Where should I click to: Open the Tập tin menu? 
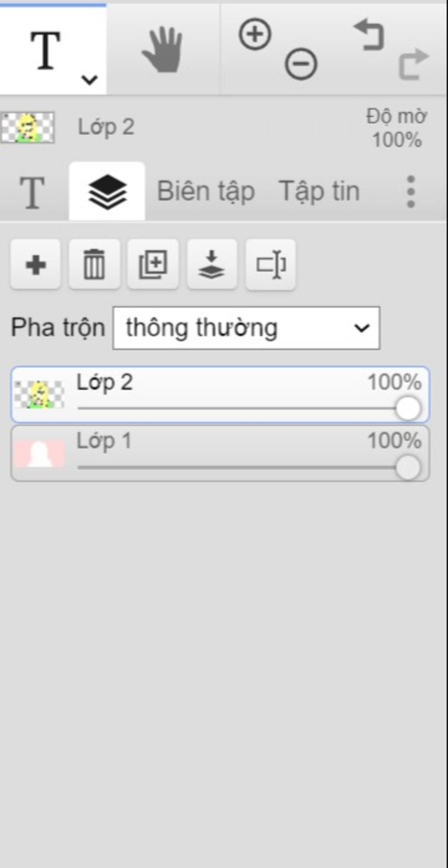tap(319, 192)
